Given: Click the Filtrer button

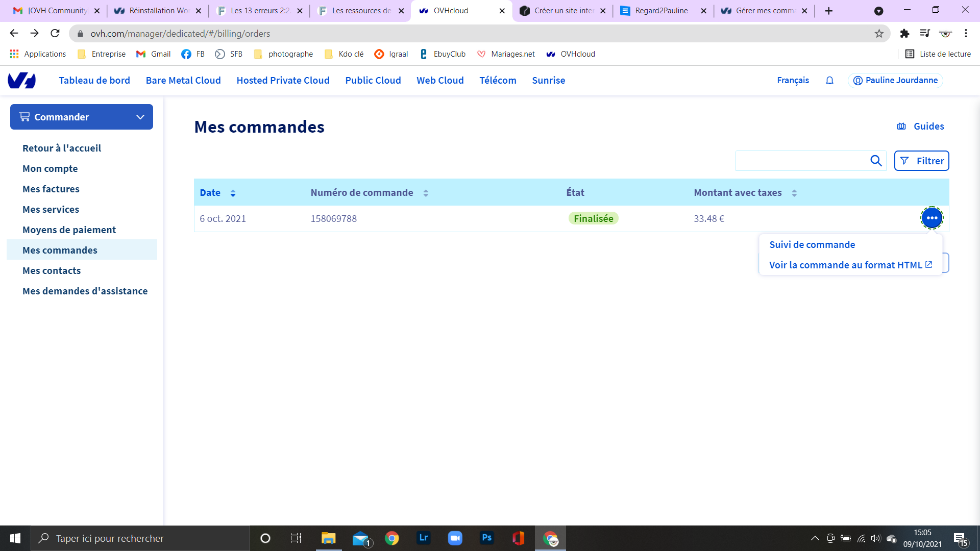Looking at the screenshot, I should (x=921, y=161).
